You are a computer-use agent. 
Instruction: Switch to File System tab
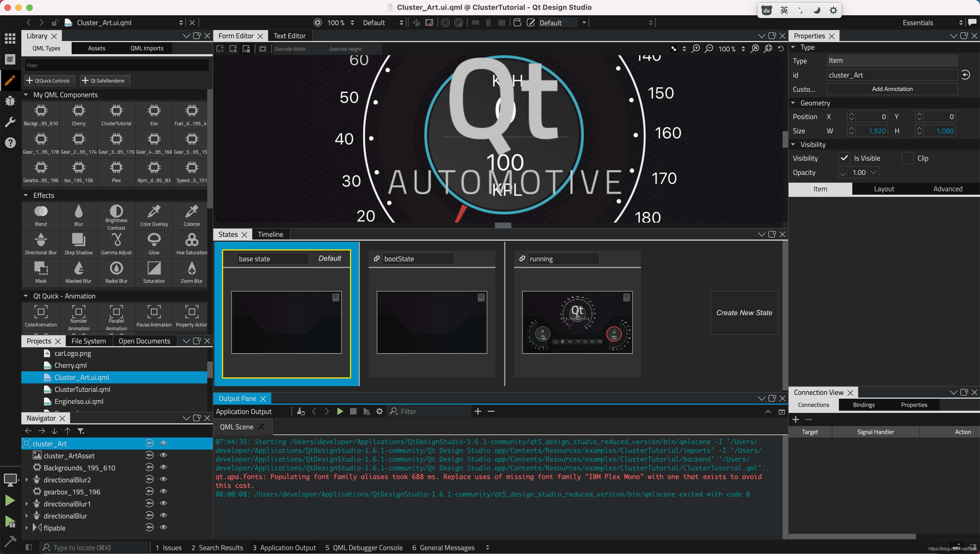[89, 341]
